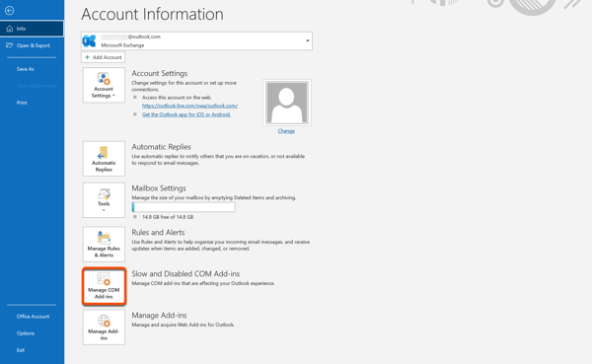Open the outlook.live.com web access link
Image resolution: width=592 pixels, height=364 pixels.
189,106
